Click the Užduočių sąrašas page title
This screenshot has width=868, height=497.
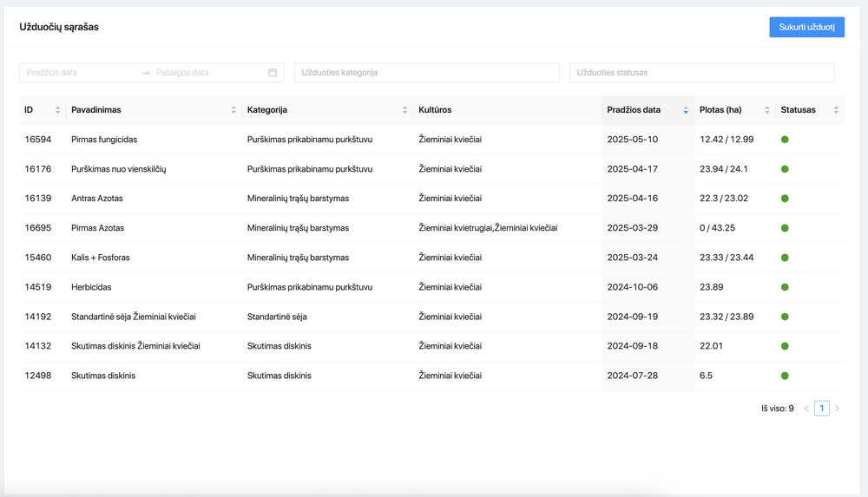[59, 27]
